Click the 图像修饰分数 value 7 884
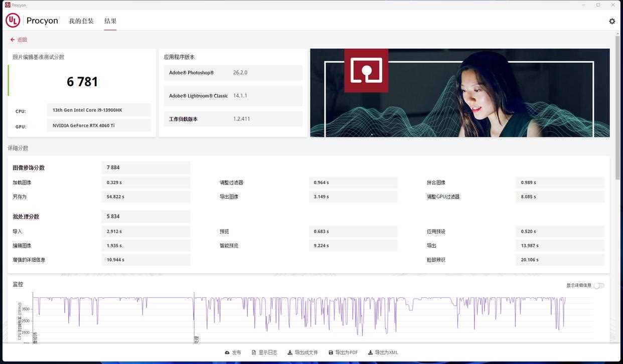 (146, 167)
